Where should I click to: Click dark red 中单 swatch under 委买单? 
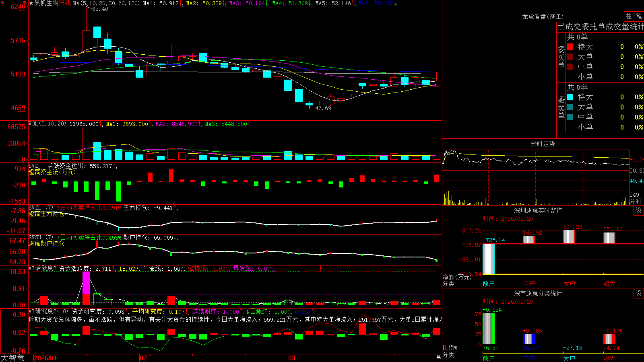click(x=570, y=67)
